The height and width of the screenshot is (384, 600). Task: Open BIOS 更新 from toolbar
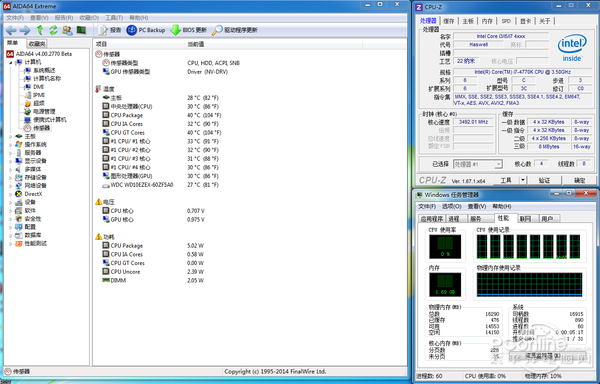pos(189,30)
